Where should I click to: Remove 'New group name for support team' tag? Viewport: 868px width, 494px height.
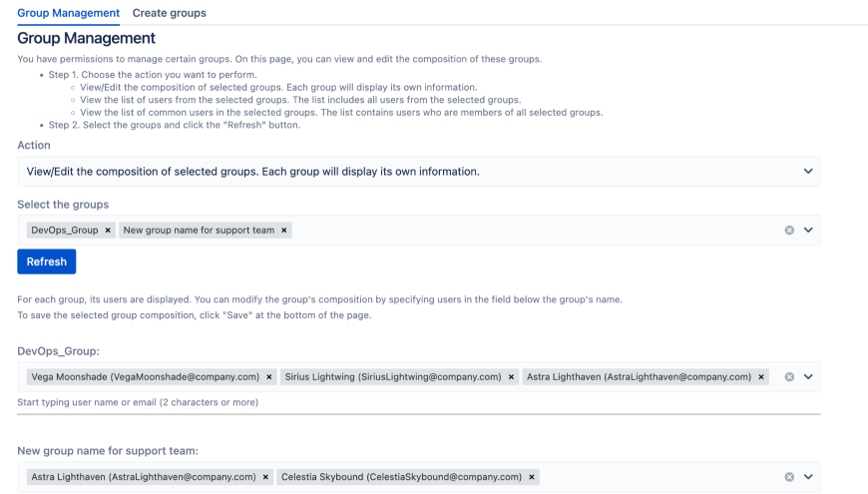coord(284,231)
